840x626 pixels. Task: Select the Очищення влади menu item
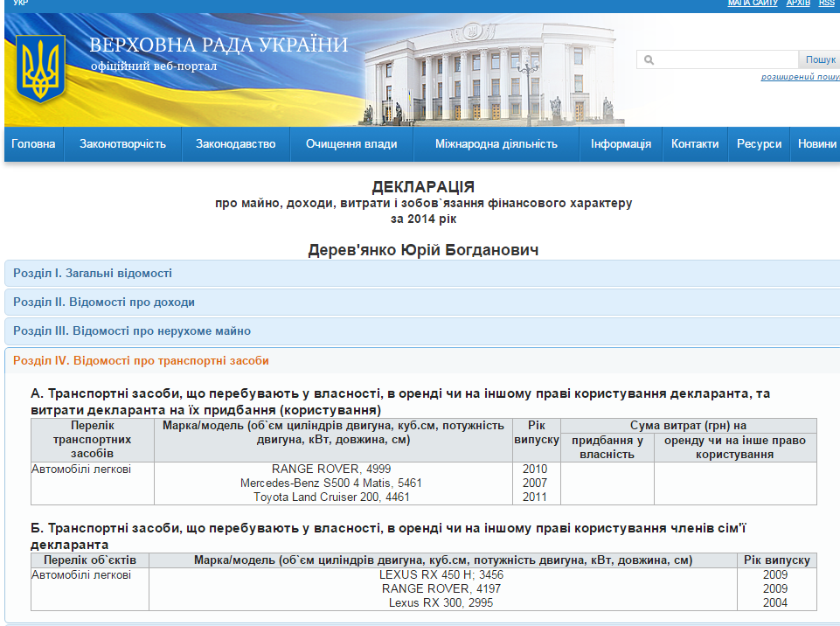351,144
